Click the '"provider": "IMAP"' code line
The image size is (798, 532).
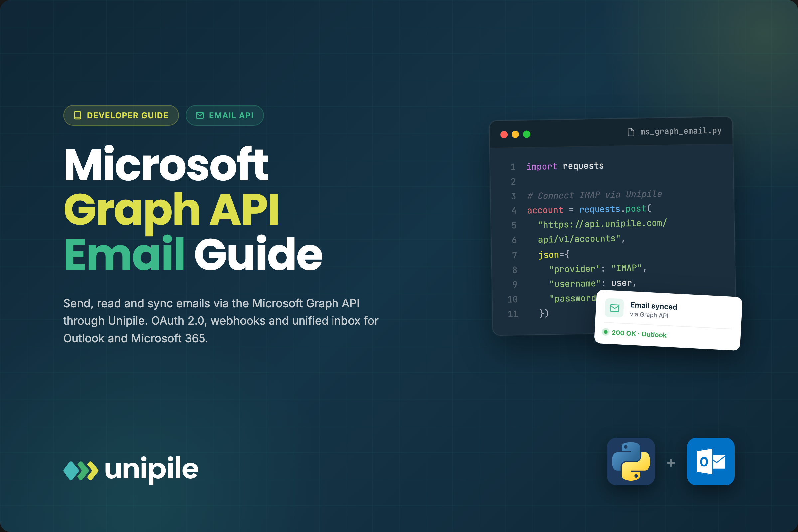click(598, 268)
